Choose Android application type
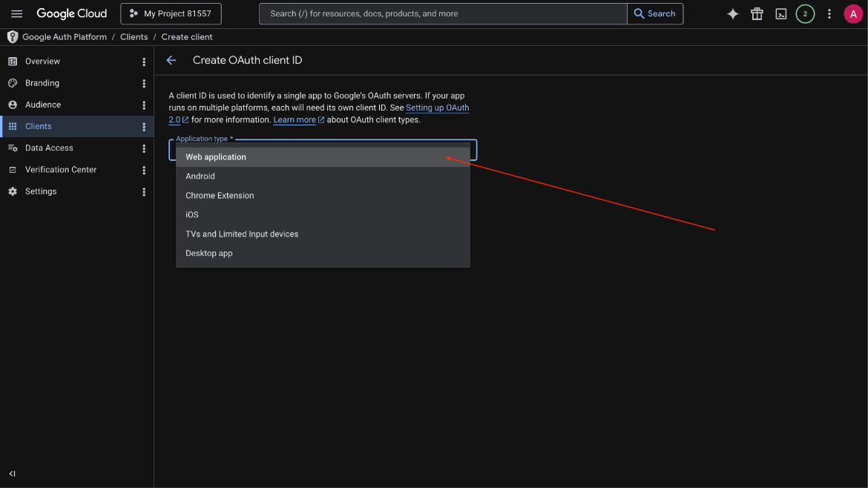Screen dimensions: 868x488 [323, 177]
